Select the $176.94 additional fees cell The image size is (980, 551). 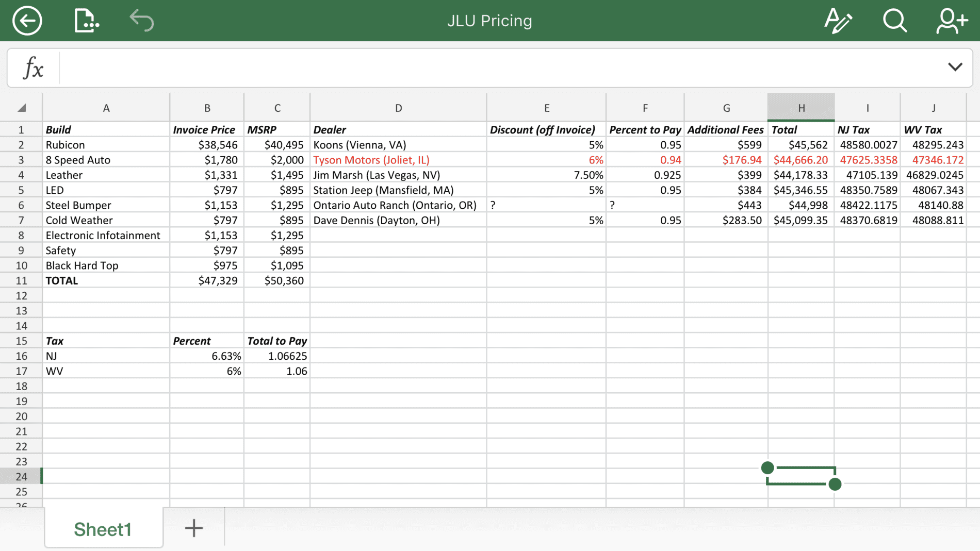pyautogui.click(x=726, y=160)
